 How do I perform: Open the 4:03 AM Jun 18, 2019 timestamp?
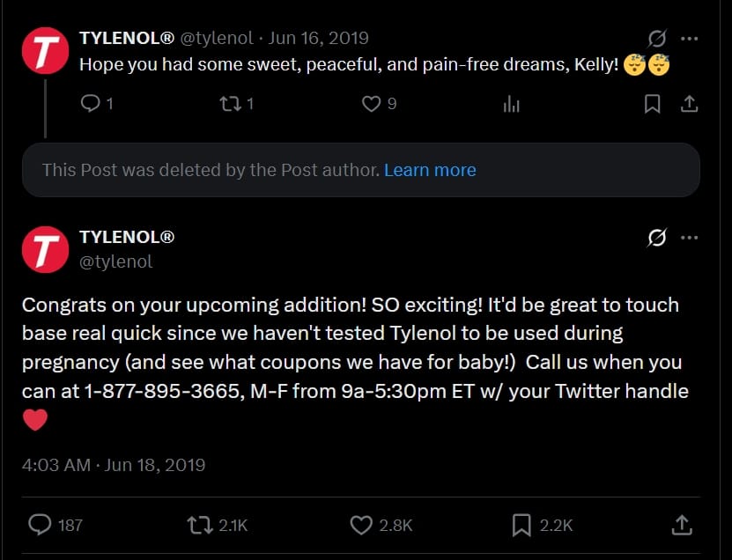[x=114, y=465]
